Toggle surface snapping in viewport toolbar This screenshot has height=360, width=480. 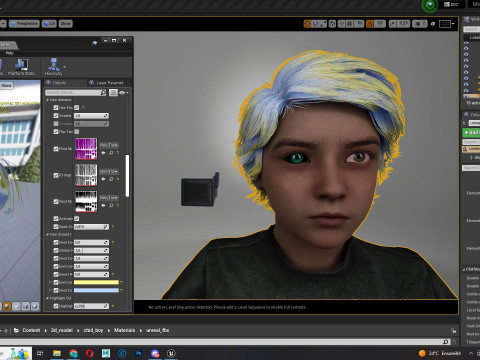click(x=342, y=24)
